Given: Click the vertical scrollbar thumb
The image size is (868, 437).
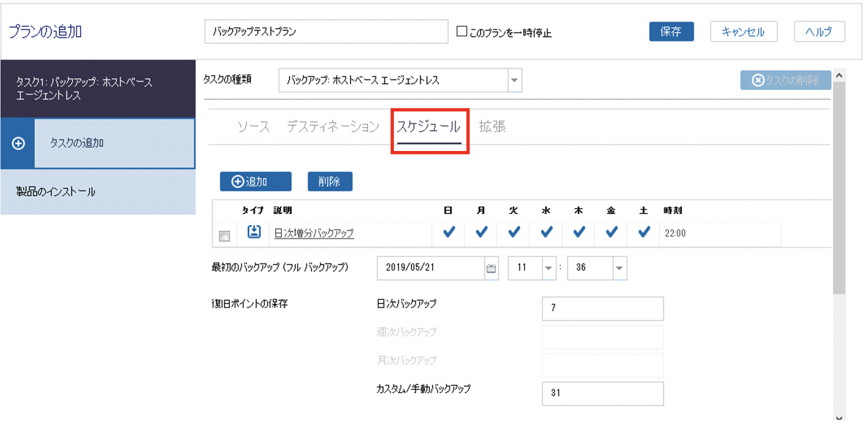Looking at the screenshot, I should pos(839,188).
